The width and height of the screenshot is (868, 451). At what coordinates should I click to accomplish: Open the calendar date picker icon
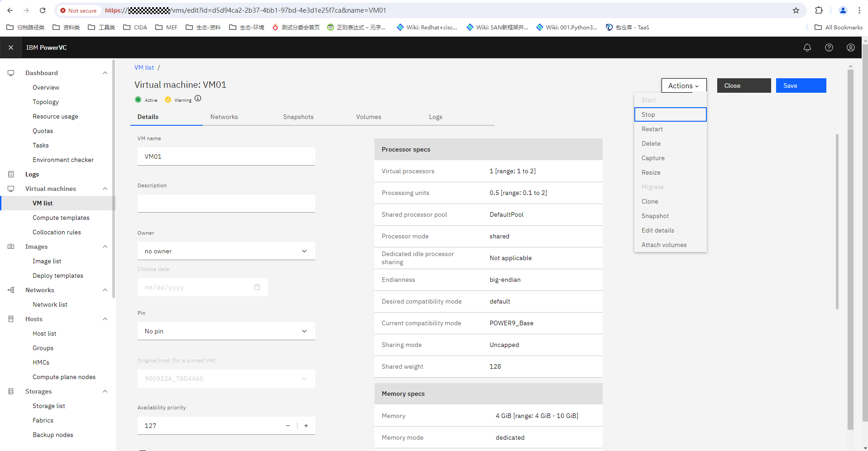(257, 287)
